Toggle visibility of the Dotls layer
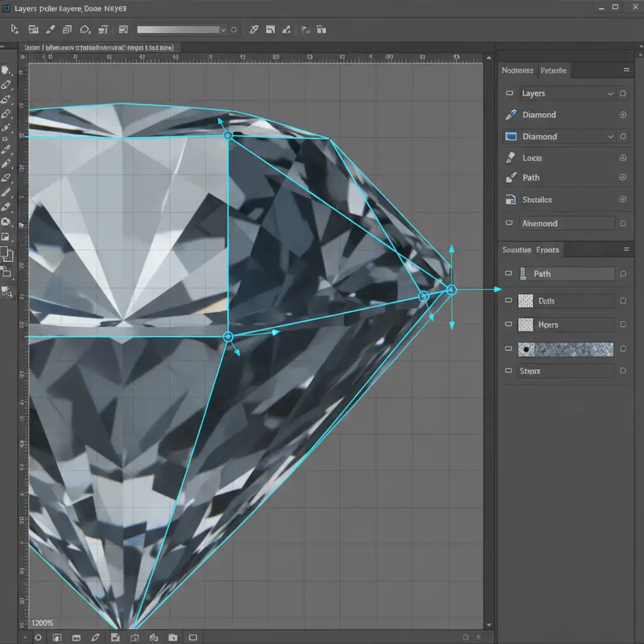 pos(508,301)
